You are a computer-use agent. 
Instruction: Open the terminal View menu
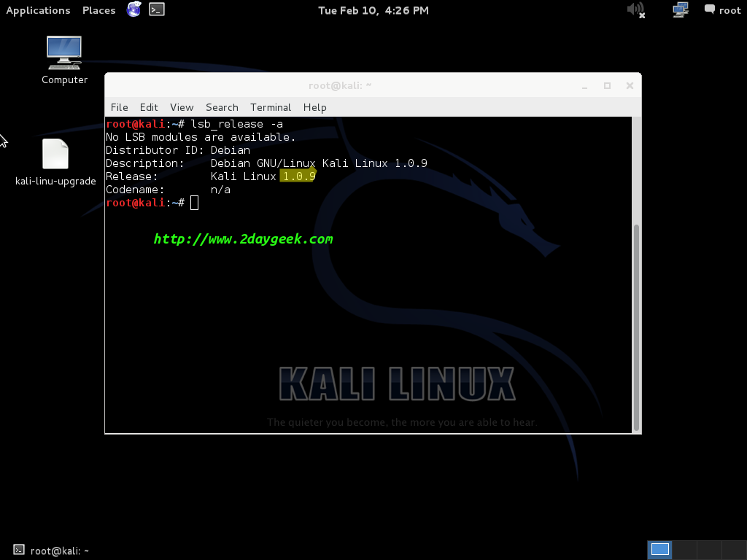click(x=182, y=108)
